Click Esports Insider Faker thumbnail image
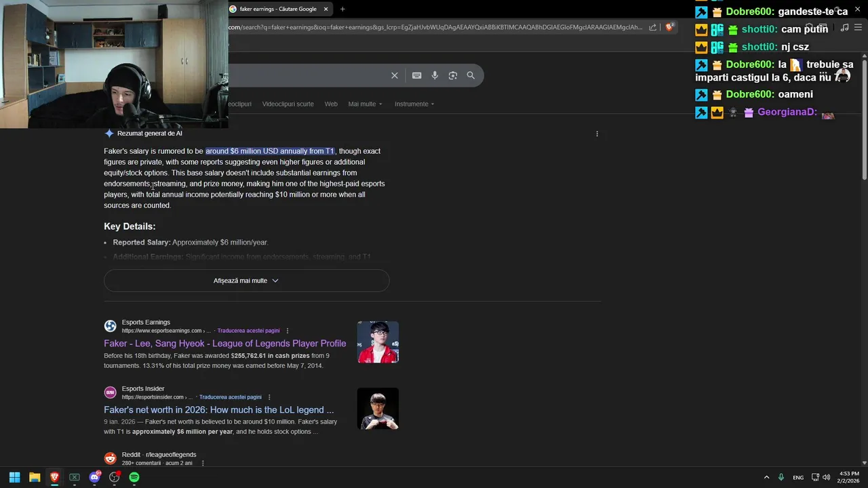This screenshot has width=868, height=488. tap(378, 409)
